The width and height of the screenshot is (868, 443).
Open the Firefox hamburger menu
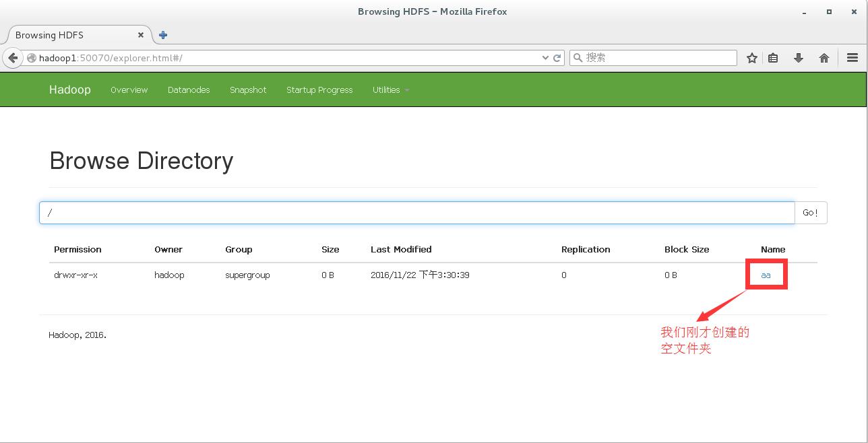852,58
